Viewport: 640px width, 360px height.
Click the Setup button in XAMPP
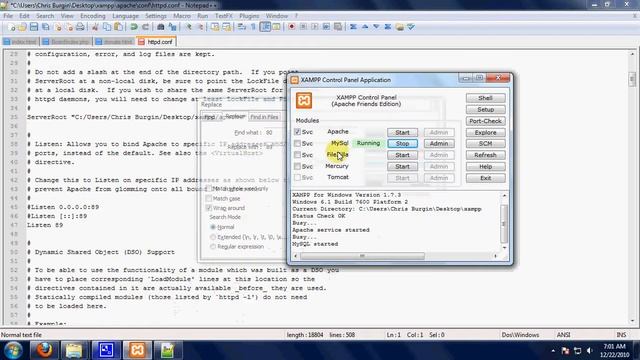[x=485, y=109]
